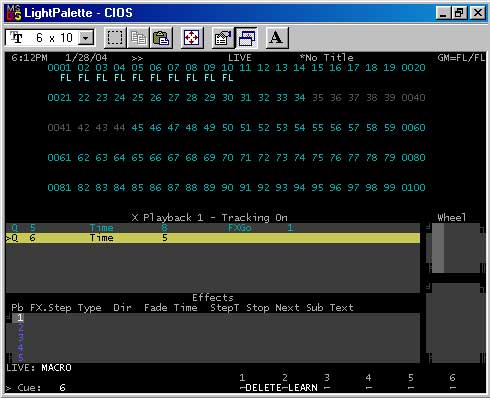Click the Full Screen toolbar icon
490x398 pixels.
pos(192,38)
